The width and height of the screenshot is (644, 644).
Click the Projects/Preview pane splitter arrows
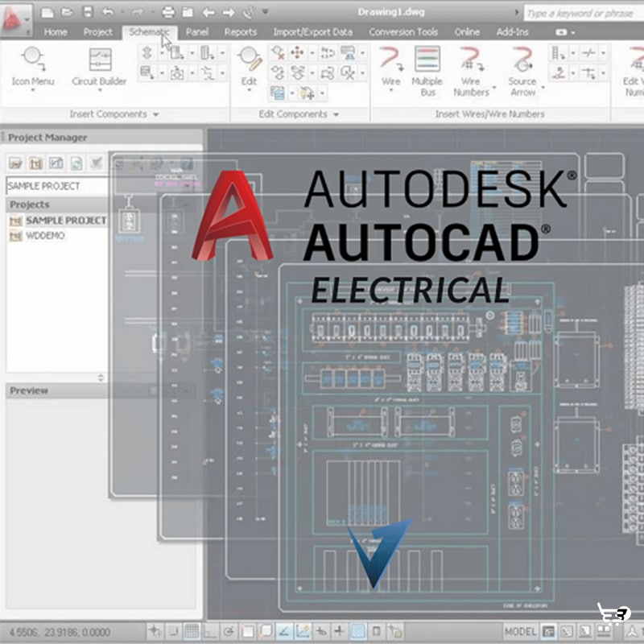tap(101, 378)
